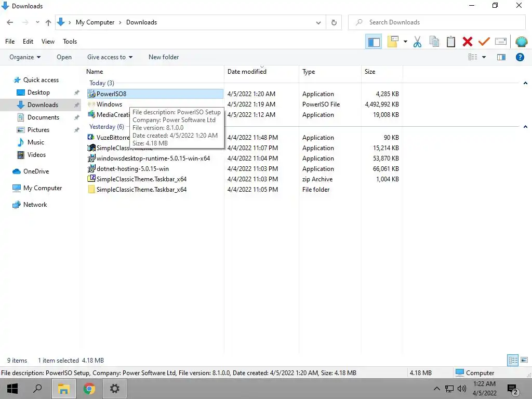Open Settings gear from the taskbar
This screenshot has width=532, height=399.
tap(115, 389)
